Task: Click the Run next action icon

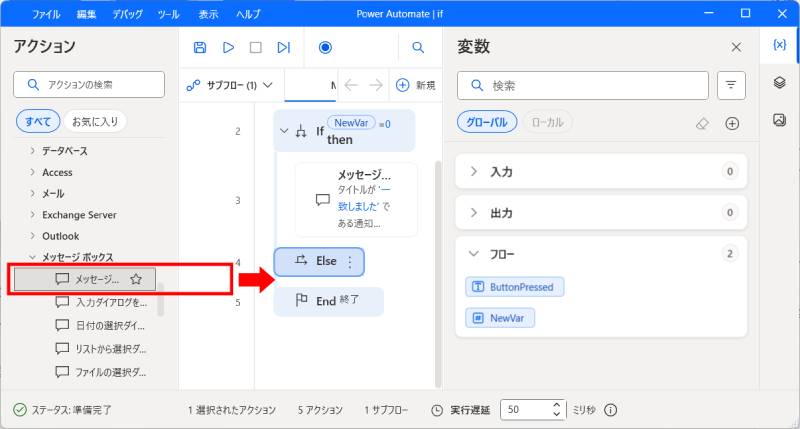Action: click(x=283, y=47)
